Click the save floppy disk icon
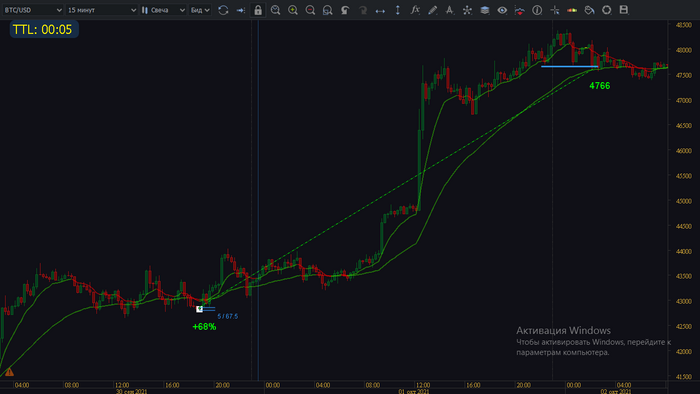The image size is (700, 394). (x=624, y=10)
